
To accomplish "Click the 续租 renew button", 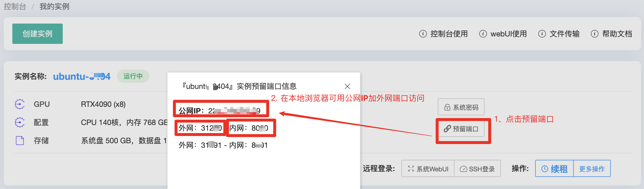I will [554, 169].
